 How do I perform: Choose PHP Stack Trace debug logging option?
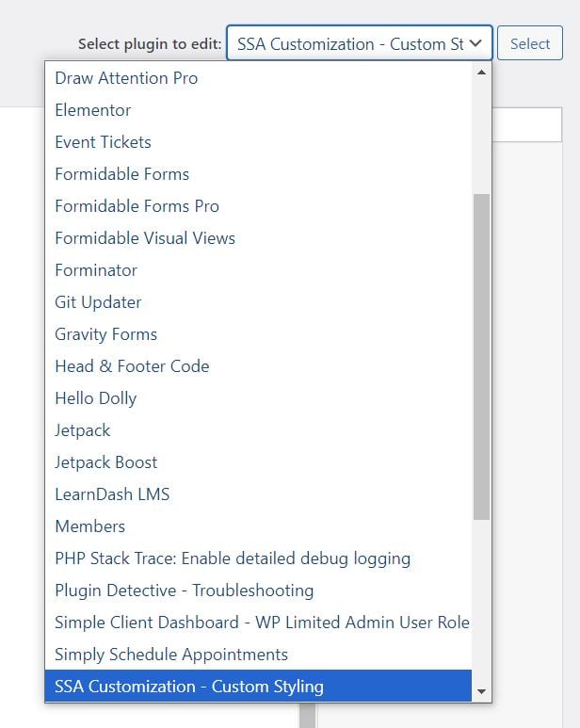coord(258,558)
